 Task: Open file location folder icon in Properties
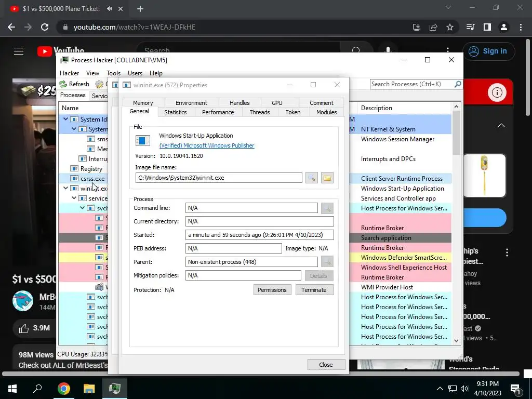coord(327,178)
